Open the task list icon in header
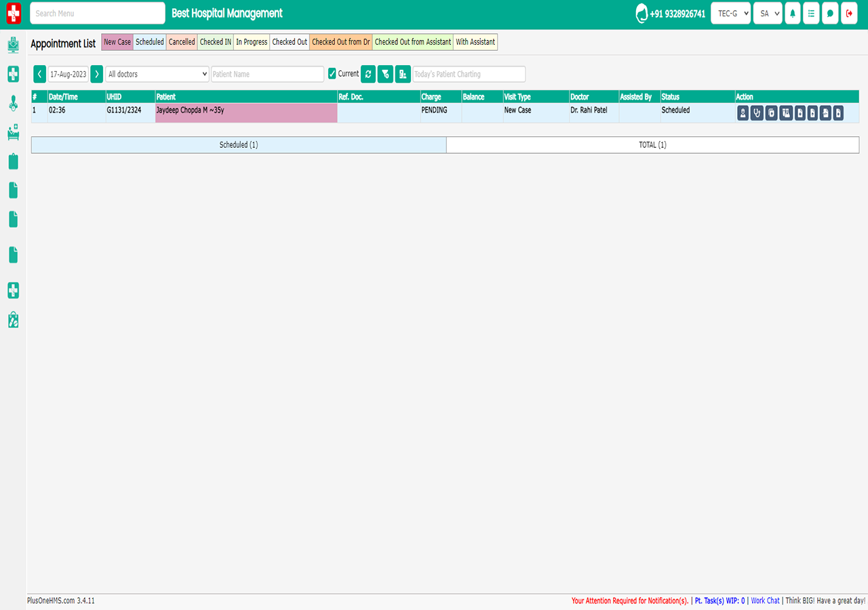868x610 pixels. [811, 14]
